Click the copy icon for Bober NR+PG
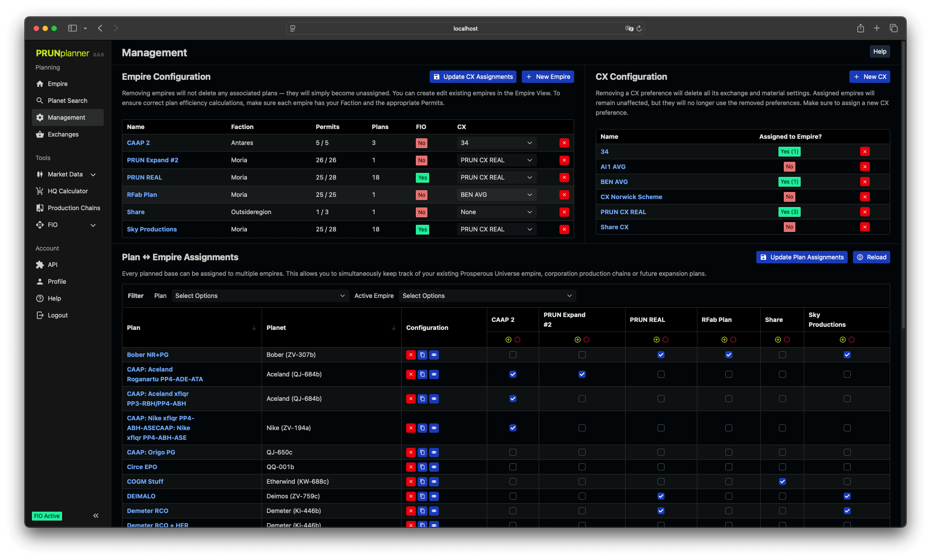The width and height of the screenshot is (931, 560). pyautogui.click(x=422, y=355)
